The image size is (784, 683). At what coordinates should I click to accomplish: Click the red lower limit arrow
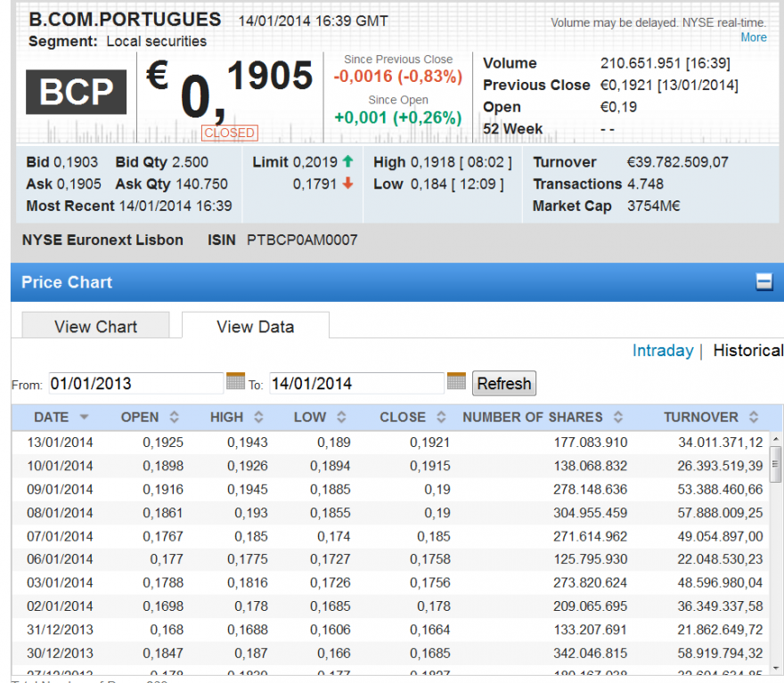point(348,183)
